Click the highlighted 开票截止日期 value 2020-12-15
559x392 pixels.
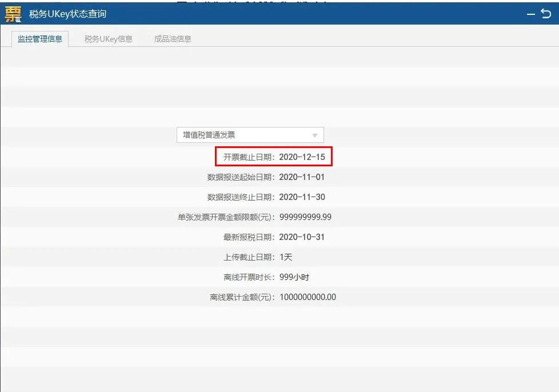[304, 156]
